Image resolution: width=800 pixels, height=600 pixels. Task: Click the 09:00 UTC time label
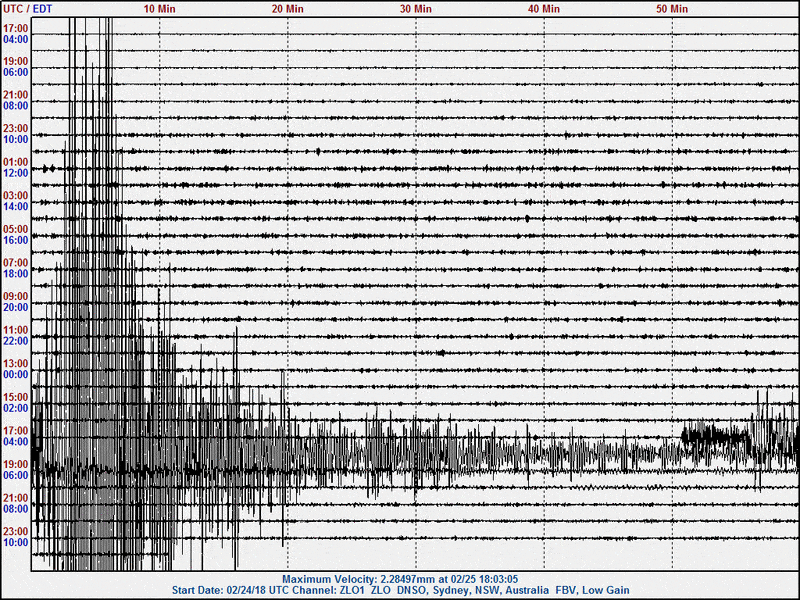click(16, 296)
